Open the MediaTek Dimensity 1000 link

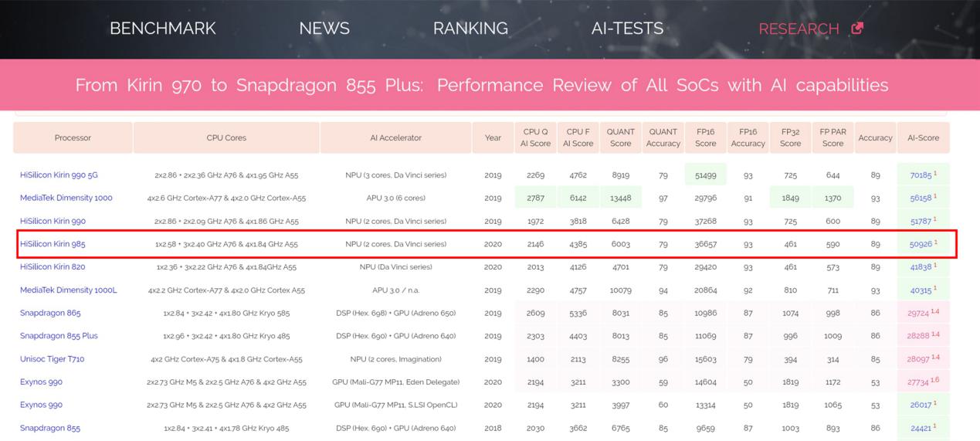[x=66, y=198]
